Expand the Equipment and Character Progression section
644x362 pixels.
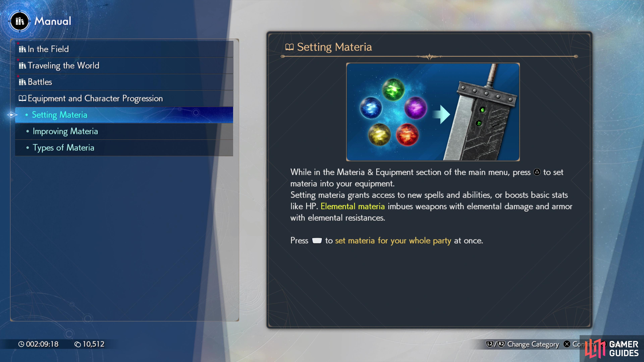[x=95, y=98]
